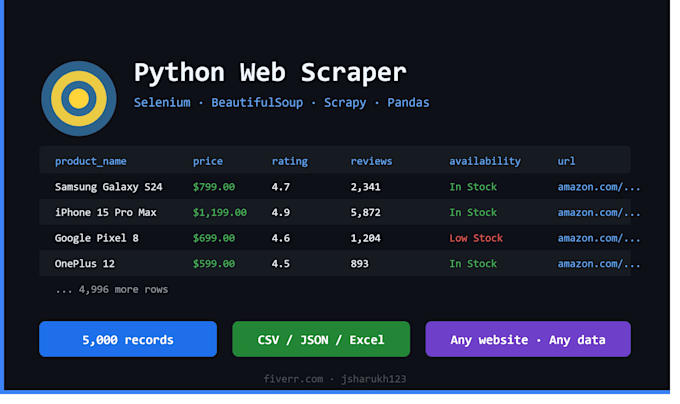This screenshot has height=404, width=680.
Task: Select the 'iPhone 15 Pro Max' cell
Action: click(x=105, y=212)
